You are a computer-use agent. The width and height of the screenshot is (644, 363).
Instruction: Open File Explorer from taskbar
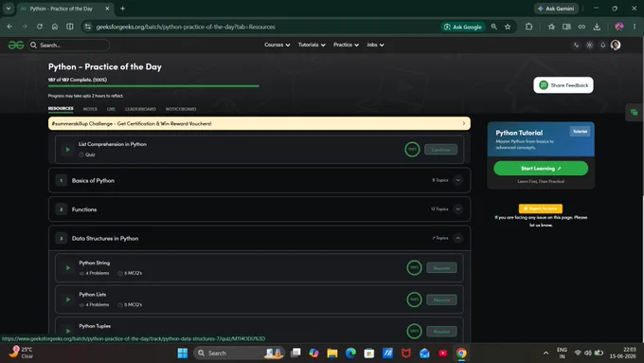tap(332, 354)
